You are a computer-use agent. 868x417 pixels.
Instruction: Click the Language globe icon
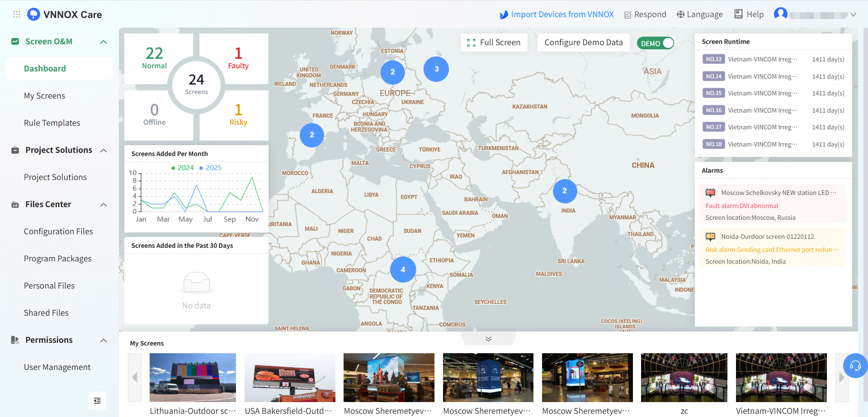680,14
